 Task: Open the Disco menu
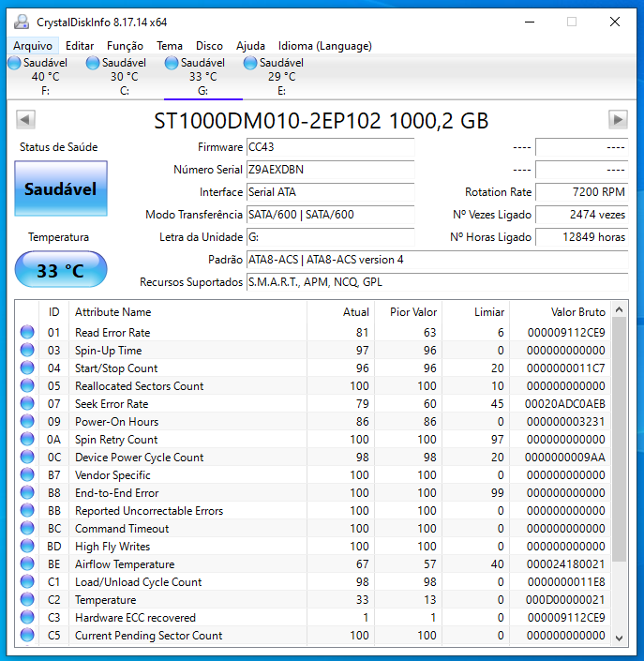pyautogui.click(x=209, y=46)
